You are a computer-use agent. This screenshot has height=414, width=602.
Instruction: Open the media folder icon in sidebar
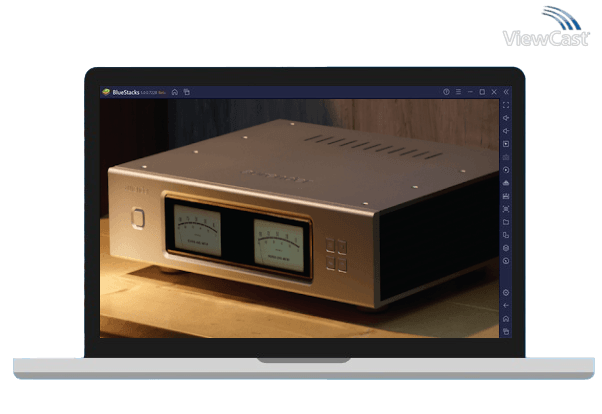click(506, 222)
